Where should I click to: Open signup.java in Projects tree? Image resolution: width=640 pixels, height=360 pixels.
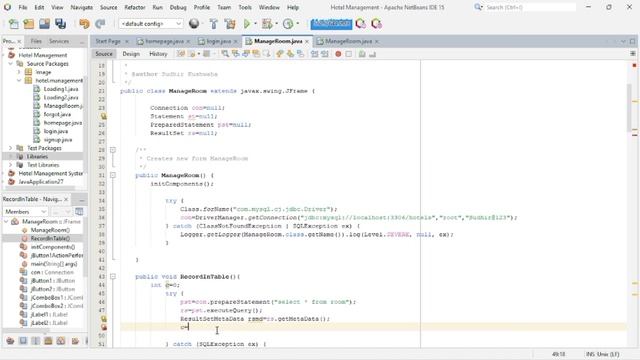tap(58, 140)
